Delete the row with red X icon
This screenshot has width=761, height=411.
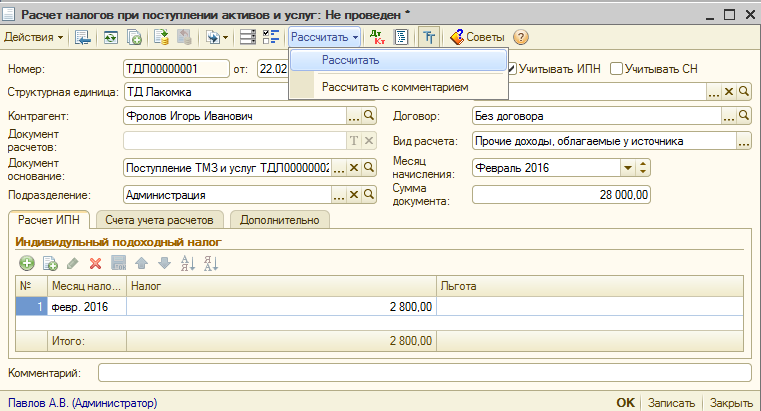coord(96,263)
